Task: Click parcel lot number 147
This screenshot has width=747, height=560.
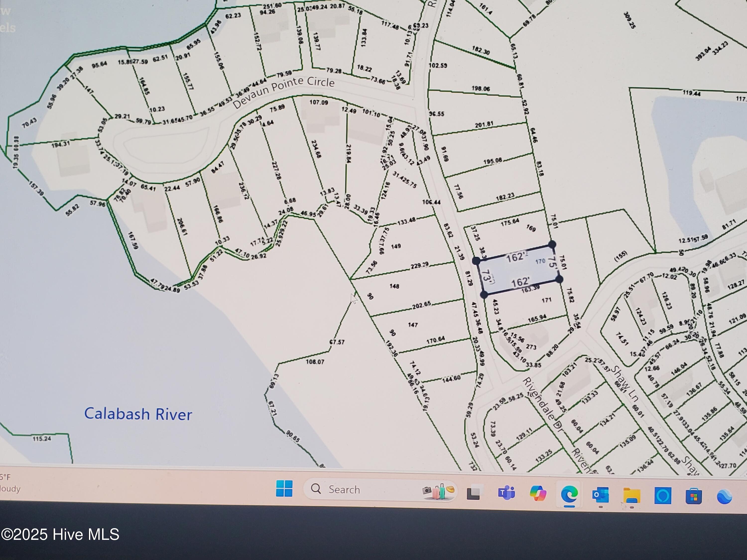Action: (x=413, y=325)
